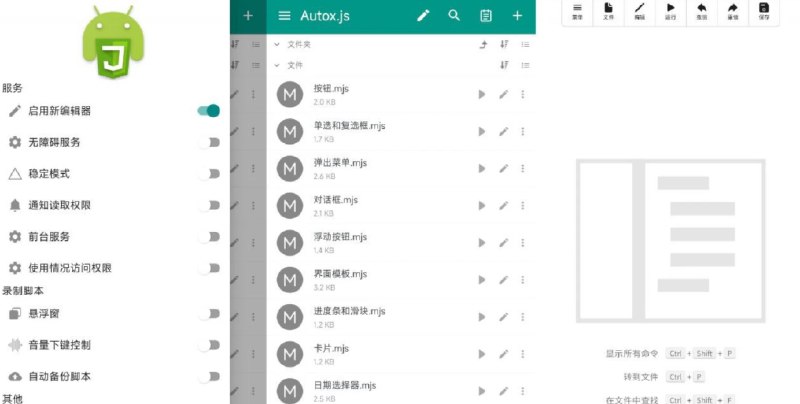
Task: Open more options for 对话框.mjs
Action: click(x=522, y=206)
